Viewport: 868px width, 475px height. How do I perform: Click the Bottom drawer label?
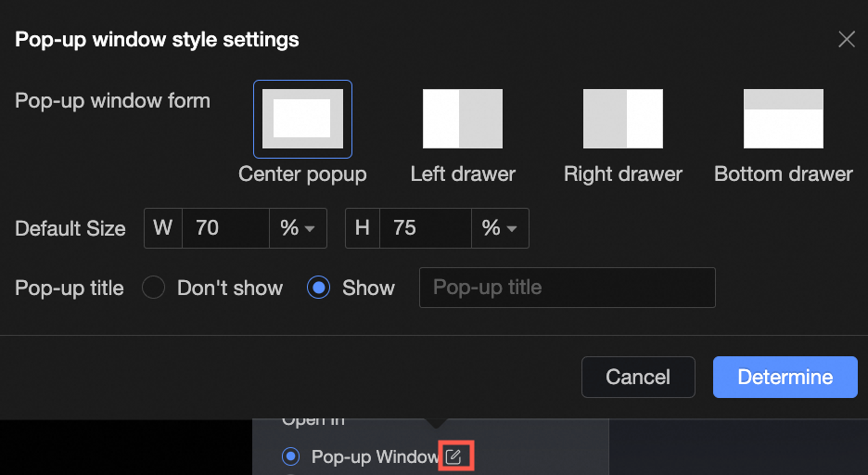click(784, 174)
